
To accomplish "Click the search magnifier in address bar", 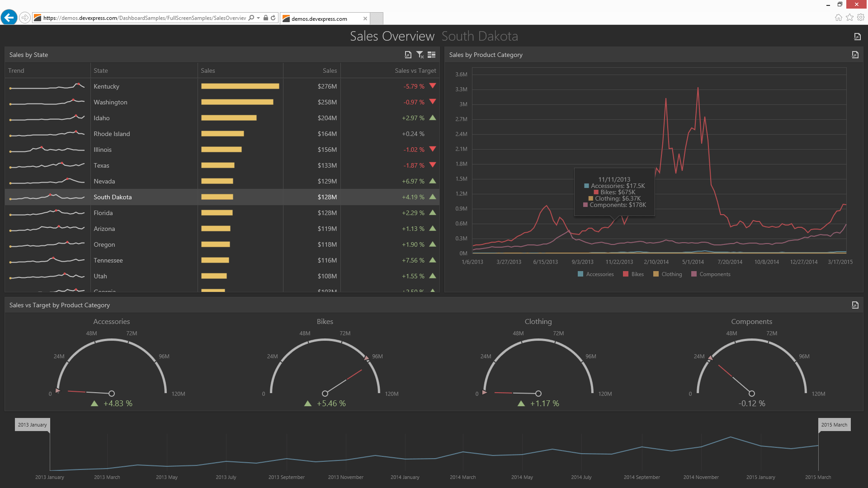I will 251,18.
